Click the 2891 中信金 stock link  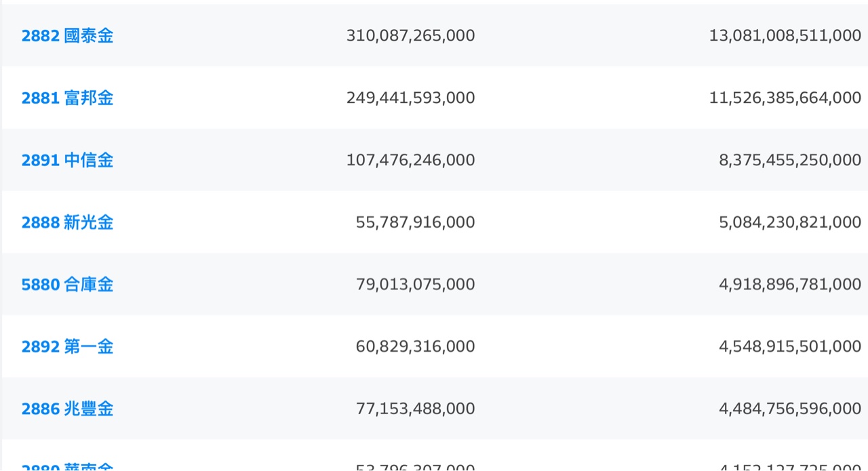point(67,161)
